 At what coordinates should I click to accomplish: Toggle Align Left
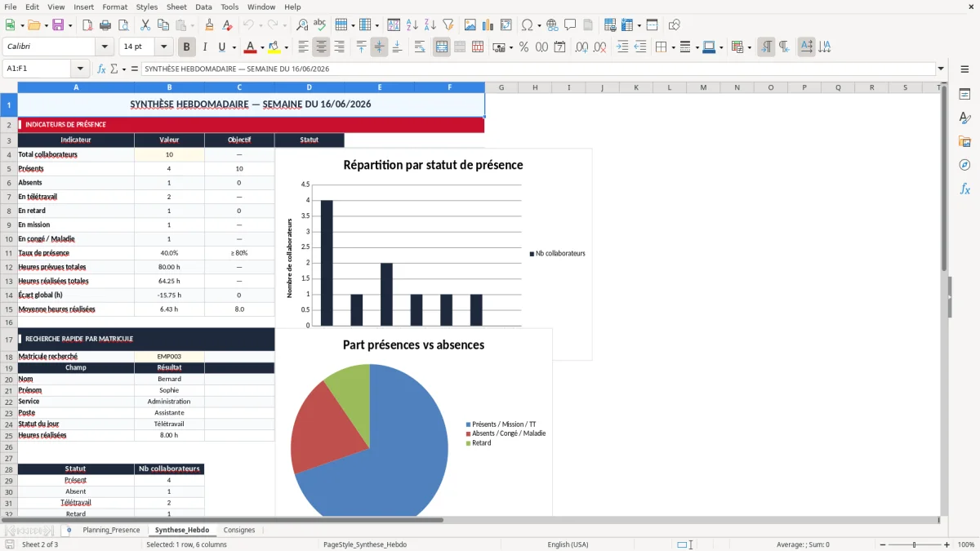[303, 47]
